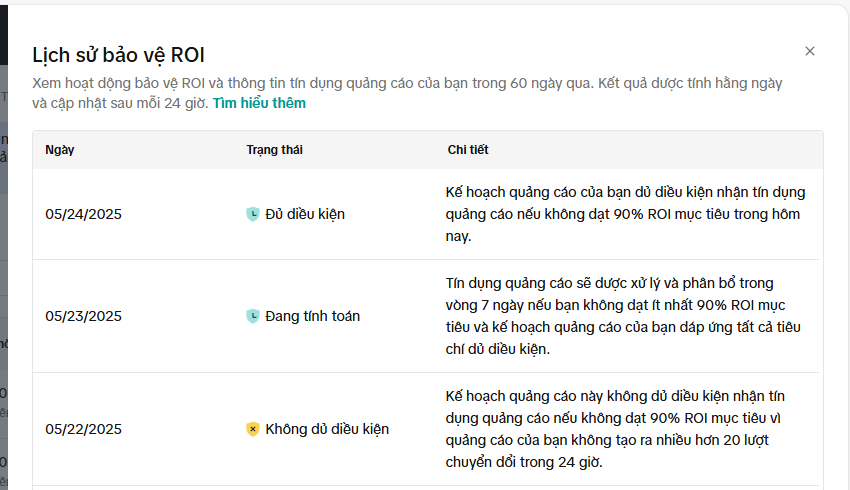Click the Không đủ điều kiện status label
This screenshot has height=490, width=850.
(327, 429)
